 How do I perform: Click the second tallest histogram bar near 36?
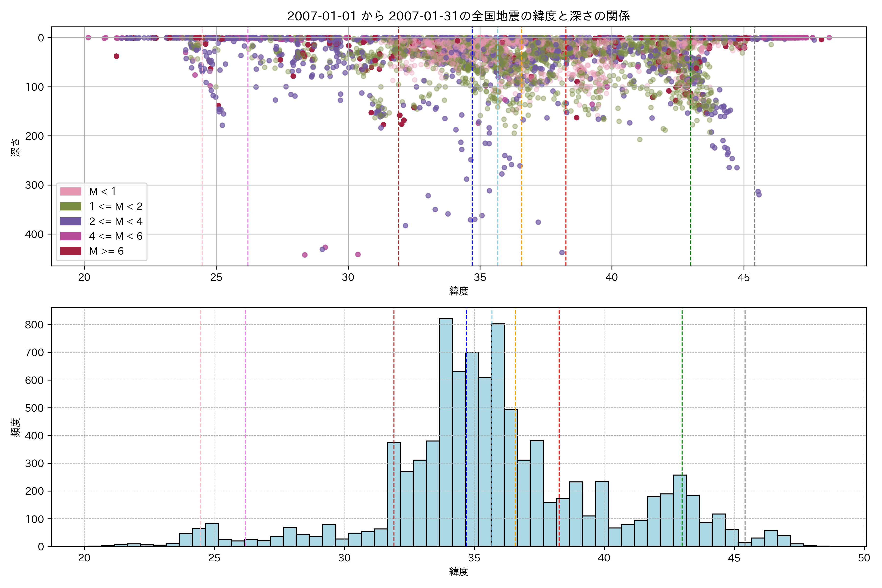click(498, 435)
